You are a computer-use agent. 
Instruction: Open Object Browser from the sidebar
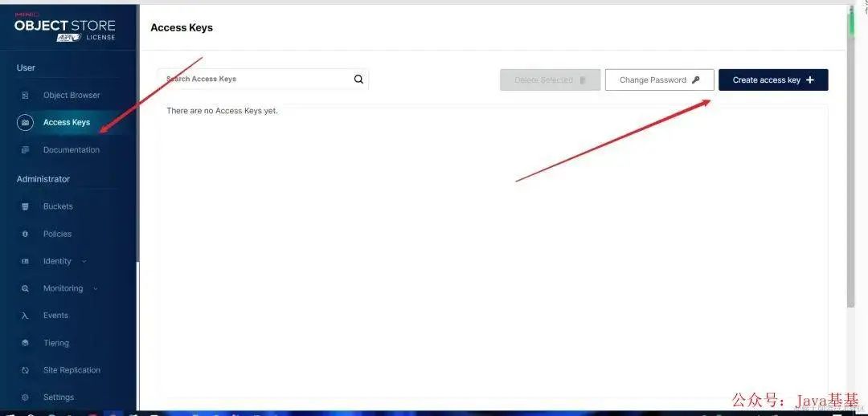72,95
